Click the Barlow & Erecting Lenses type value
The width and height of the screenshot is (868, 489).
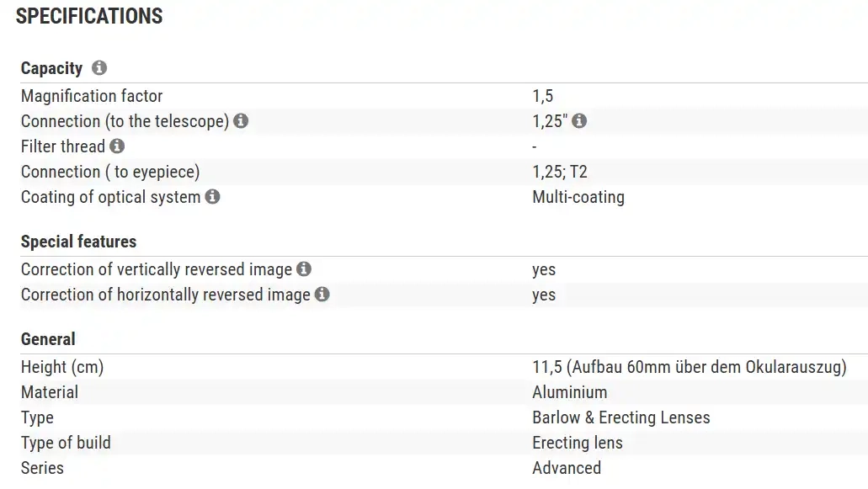(x=621, y=417)
